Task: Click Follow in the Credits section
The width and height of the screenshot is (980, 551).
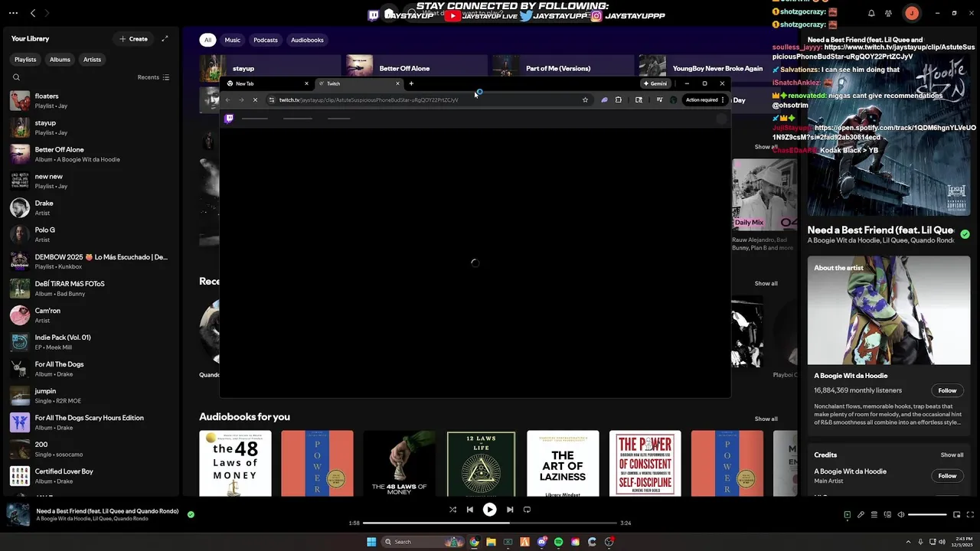Action: click(x=947, y=476)
